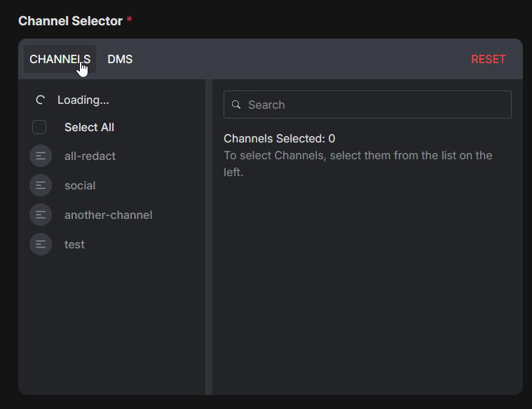Click the Select All label
Screen dimensions: 532x409
89,128
